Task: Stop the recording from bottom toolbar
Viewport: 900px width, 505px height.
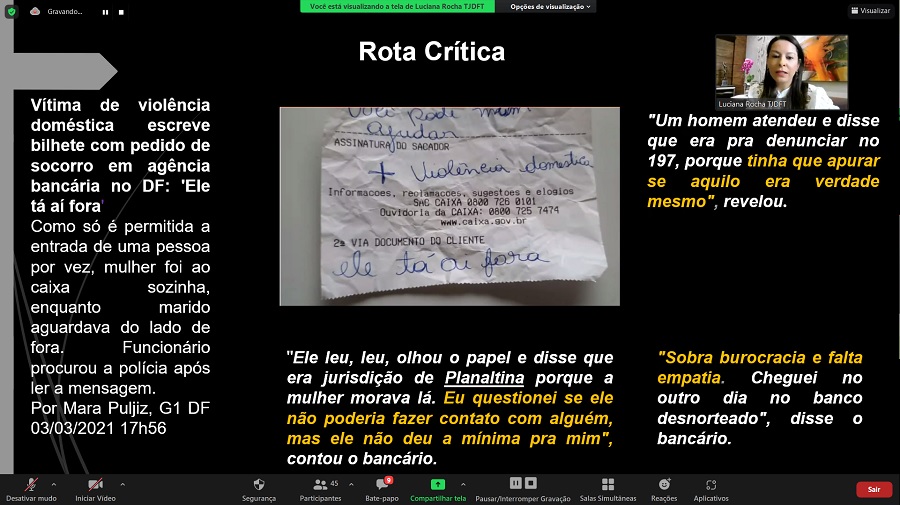Action: click(530, 483)
